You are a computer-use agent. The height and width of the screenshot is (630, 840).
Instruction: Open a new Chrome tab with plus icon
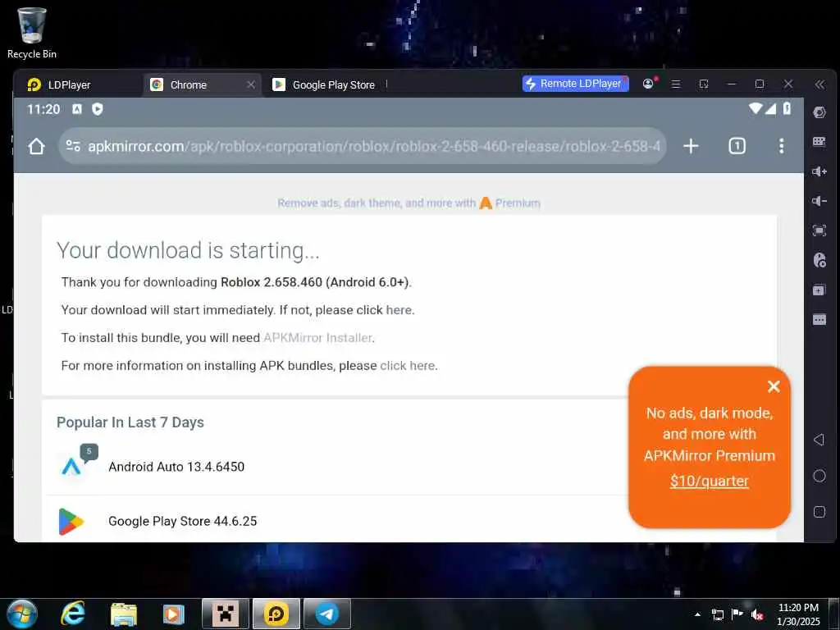coord(691,146)
